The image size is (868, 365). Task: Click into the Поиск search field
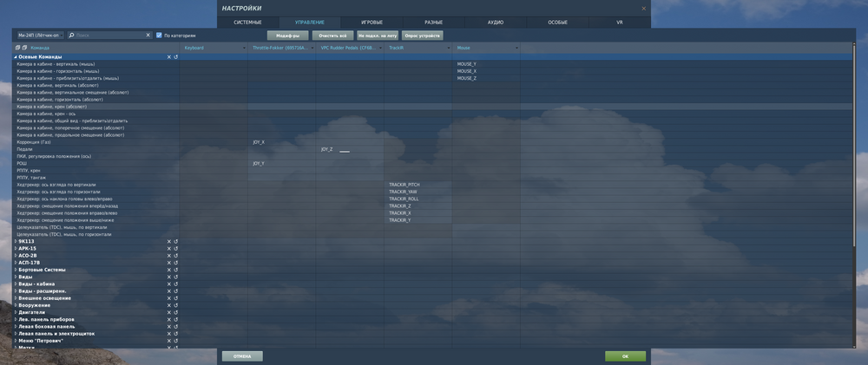click(x=109, y=36)
